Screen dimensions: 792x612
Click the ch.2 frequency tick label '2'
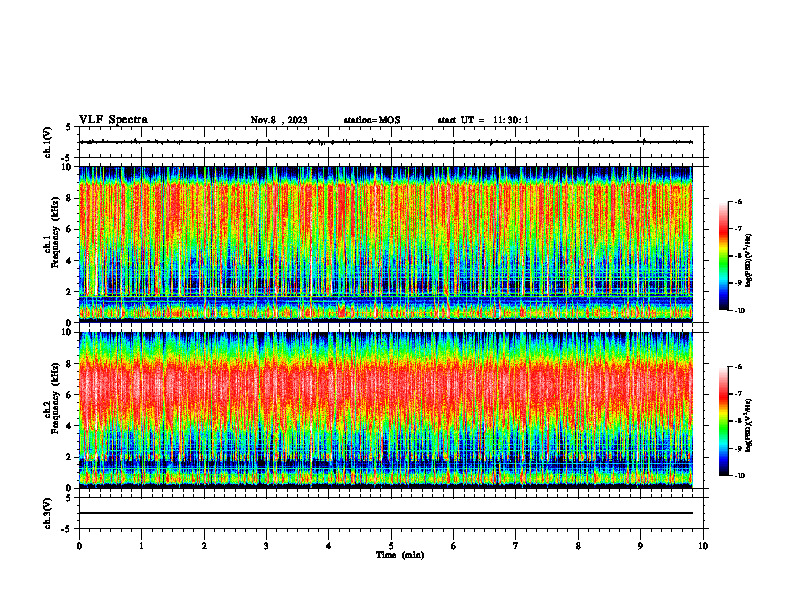pos(69,457)
